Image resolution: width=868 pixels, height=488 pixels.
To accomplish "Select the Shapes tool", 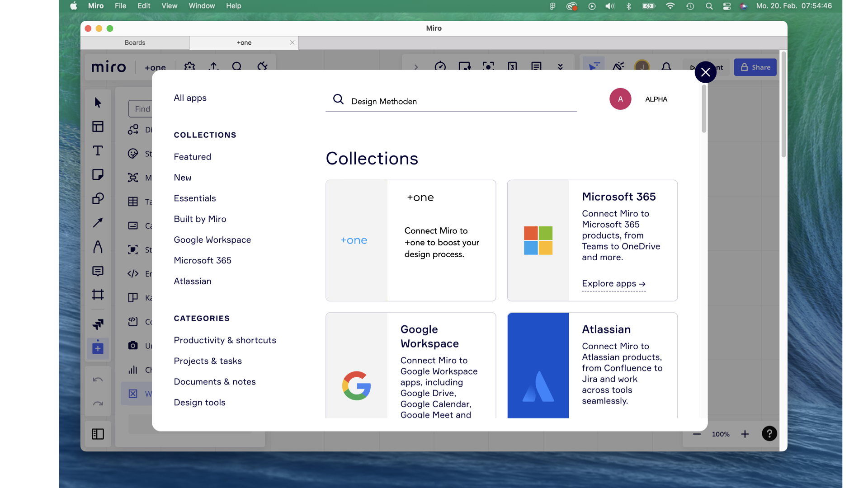I will click(x=98, y=198).
